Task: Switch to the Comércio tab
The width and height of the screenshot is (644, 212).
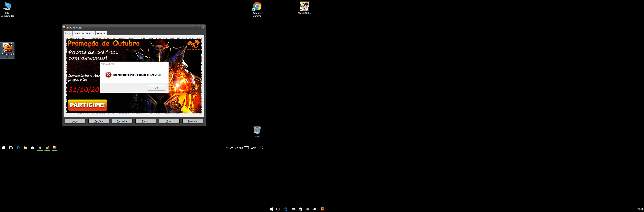Action: (x=79, y=34)
